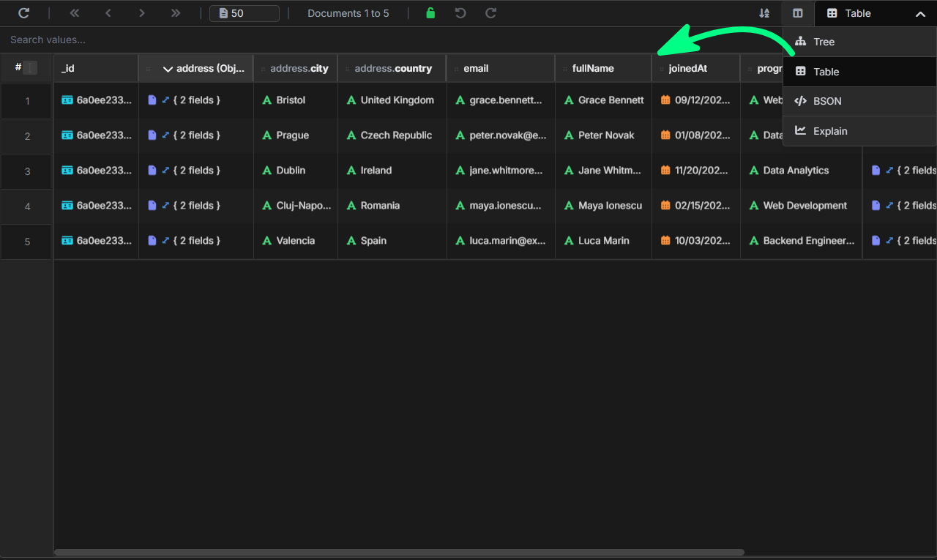Click the redo arrow icon
The height and width of the screenshot is (560, 937).
[x=491, y=13]
